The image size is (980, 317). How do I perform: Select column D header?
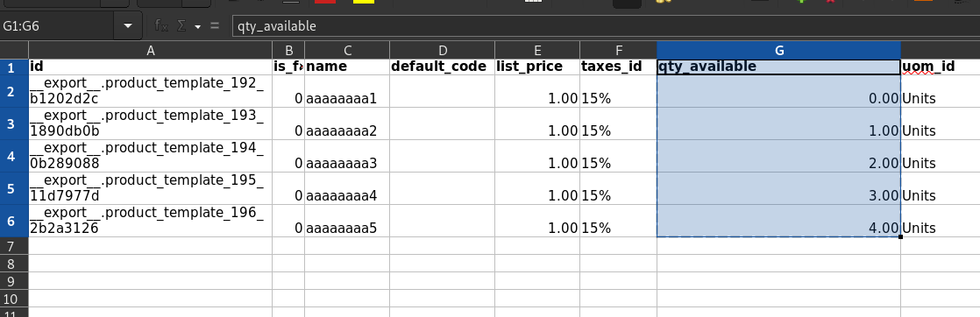click(442, 51)
